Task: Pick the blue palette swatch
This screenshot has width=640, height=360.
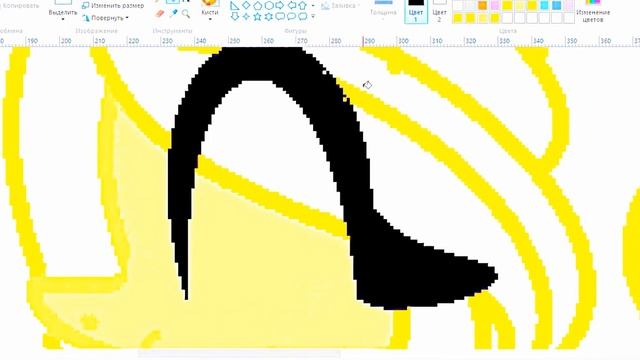Action: [x=556, y=5]
